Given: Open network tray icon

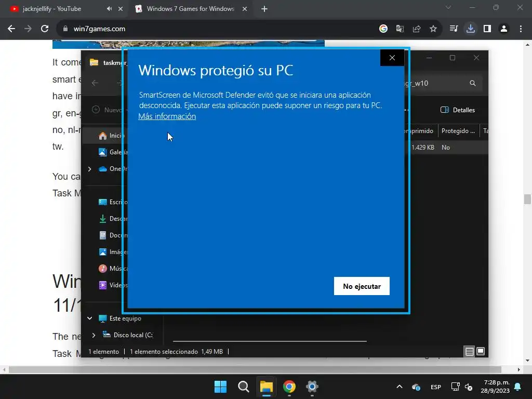Looking at the screenshot, I should (455, 387).
